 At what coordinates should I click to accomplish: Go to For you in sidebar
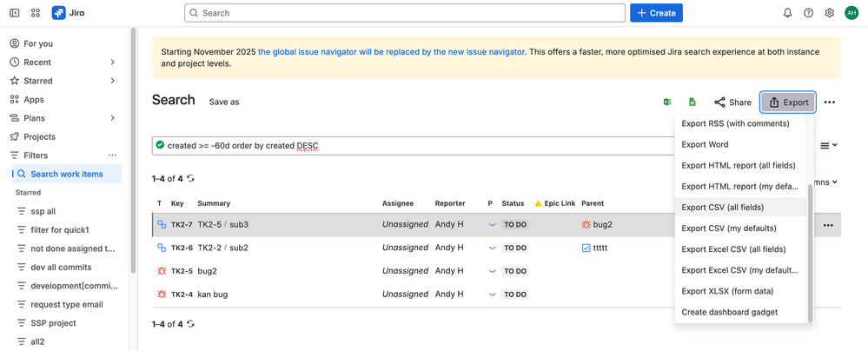tap(38, 43)
